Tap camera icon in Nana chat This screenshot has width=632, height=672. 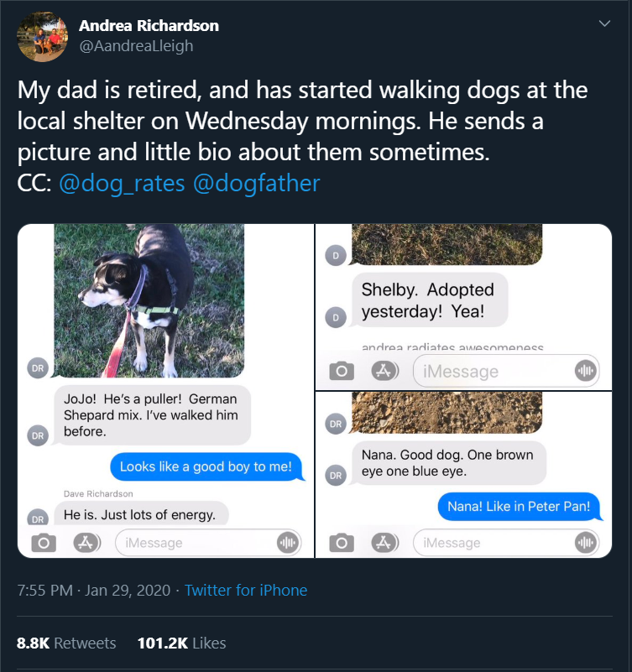342,543
